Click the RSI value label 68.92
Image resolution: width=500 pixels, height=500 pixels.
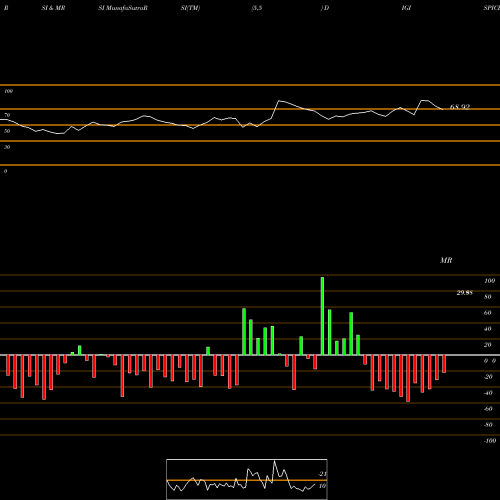click(460, 107)
